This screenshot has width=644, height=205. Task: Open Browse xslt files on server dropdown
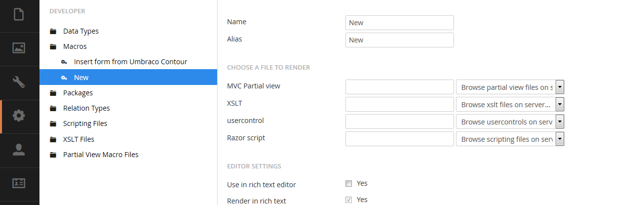click(510, 105)
